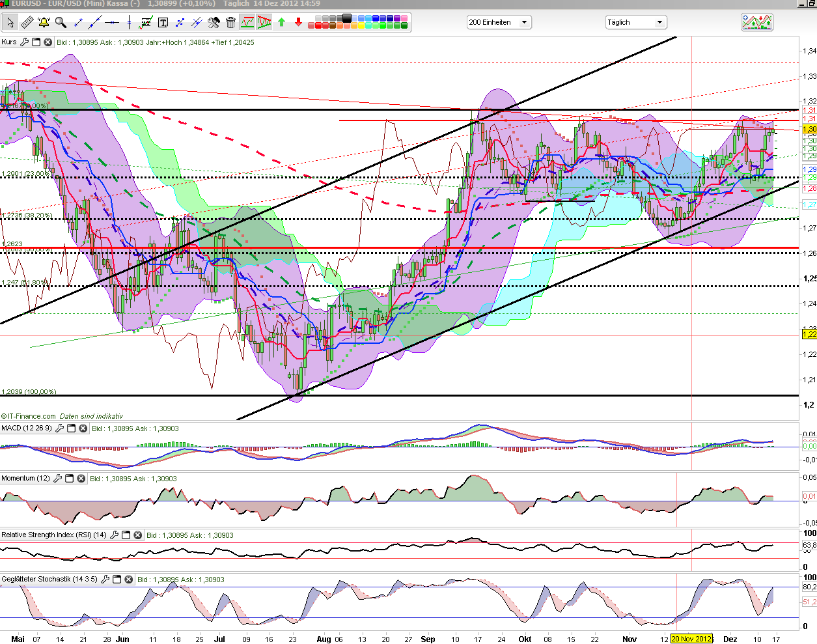Click the yellow current price label 1,30
The height and width of the screenshot is (644, 817).
809,130
